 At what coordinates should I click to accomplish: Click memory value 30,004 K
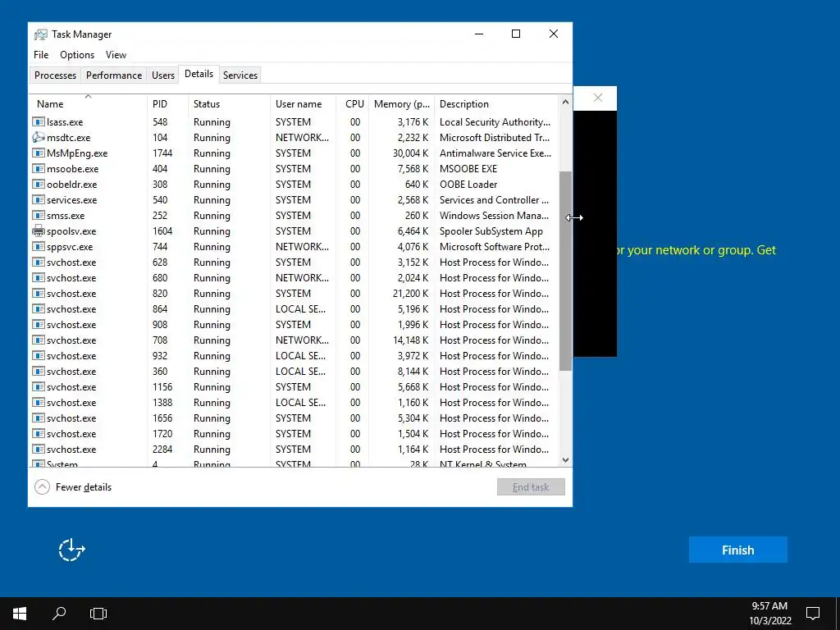tap(410, 153)
